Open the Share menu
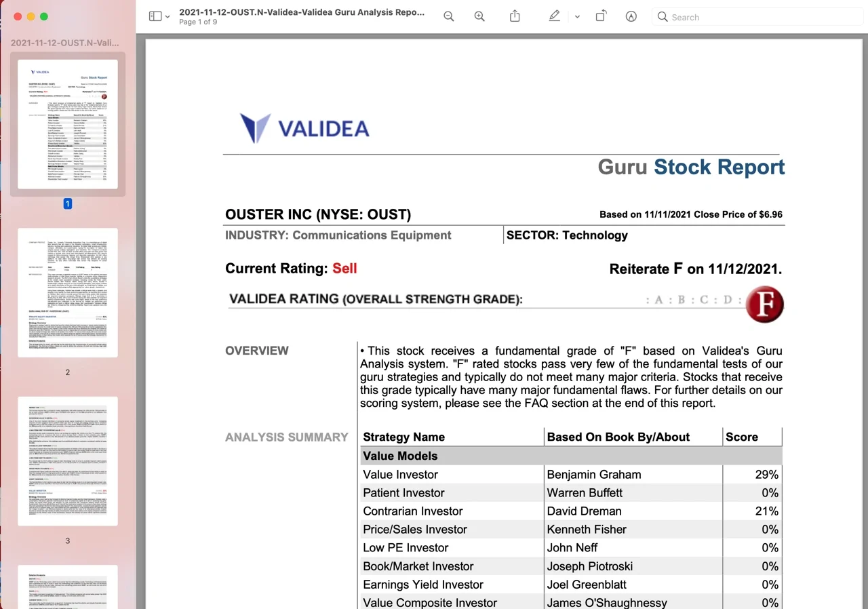This screenshot has height=609, width=868. point(515,16)
